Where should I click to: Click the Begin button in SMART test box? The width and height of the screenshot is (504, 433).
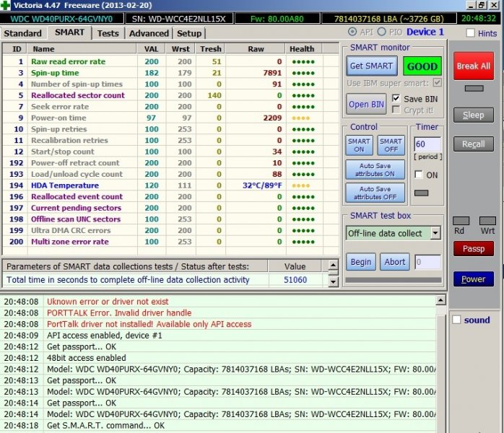tap(360, 261)
